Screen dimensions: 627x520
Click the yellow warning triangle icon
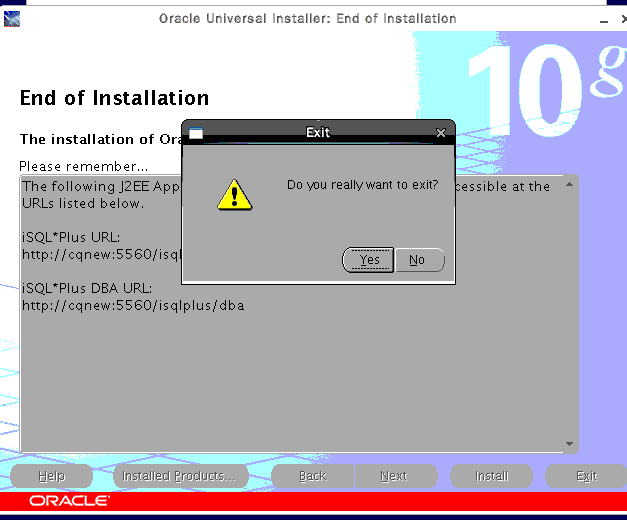pyautogui.click(x=235, y=195)
